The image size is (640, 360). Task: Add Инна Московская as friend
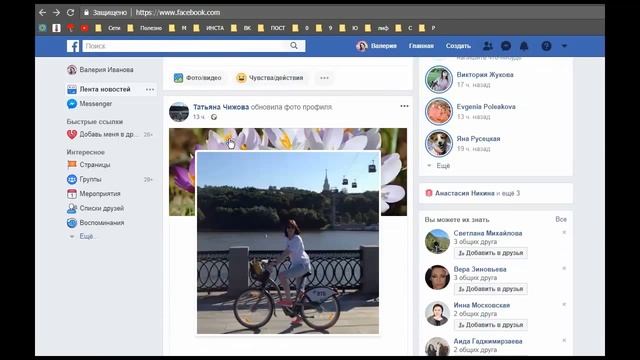click(x=491, y=325)
